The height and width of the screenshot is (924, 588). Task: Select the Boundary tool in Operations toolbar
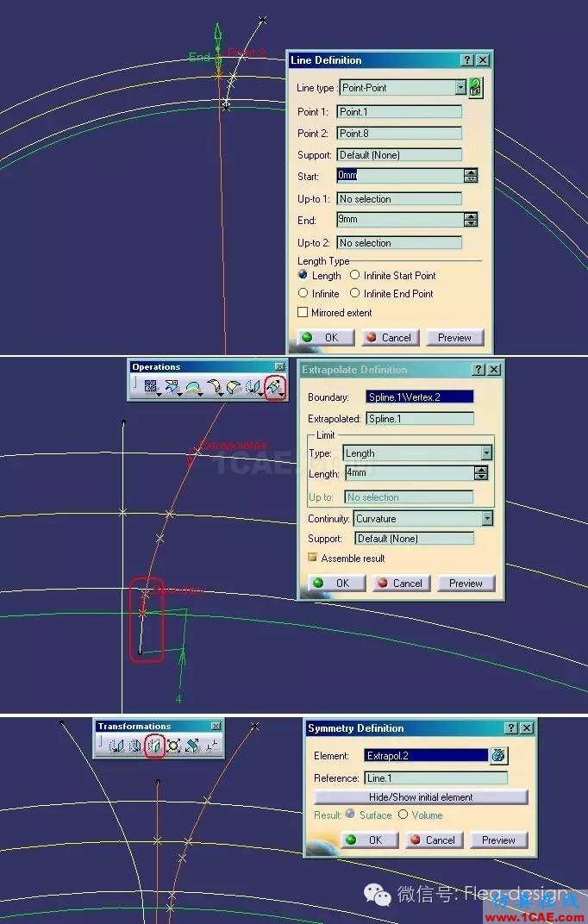pos(192,386)
